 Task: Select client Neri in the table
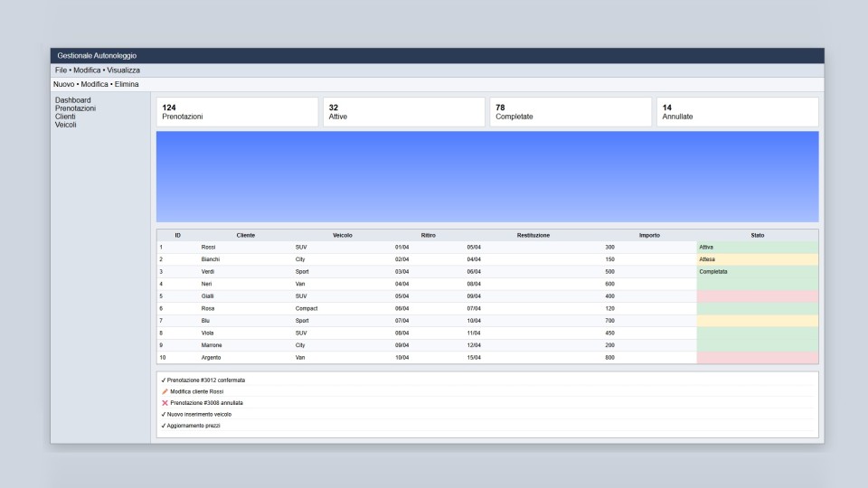[x=206, y=284]
